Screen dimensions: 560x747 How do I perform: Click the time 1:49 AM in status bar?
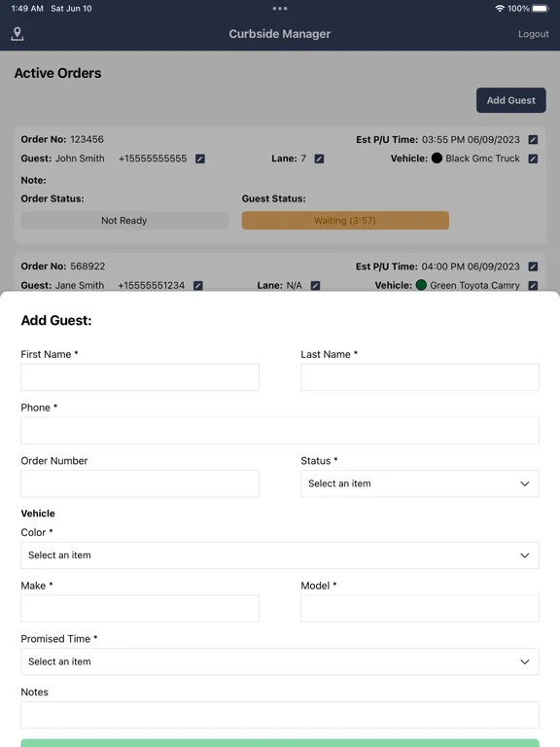(27, 9)
